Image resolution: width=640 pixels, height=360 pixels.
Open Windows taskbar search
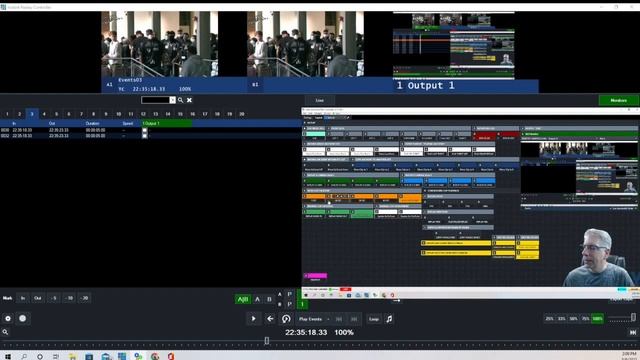[24, 356]
